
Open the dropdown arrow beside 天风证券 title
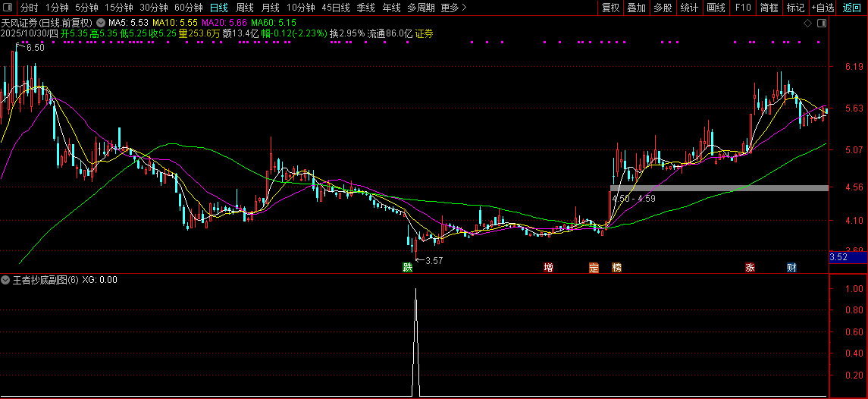100,24
